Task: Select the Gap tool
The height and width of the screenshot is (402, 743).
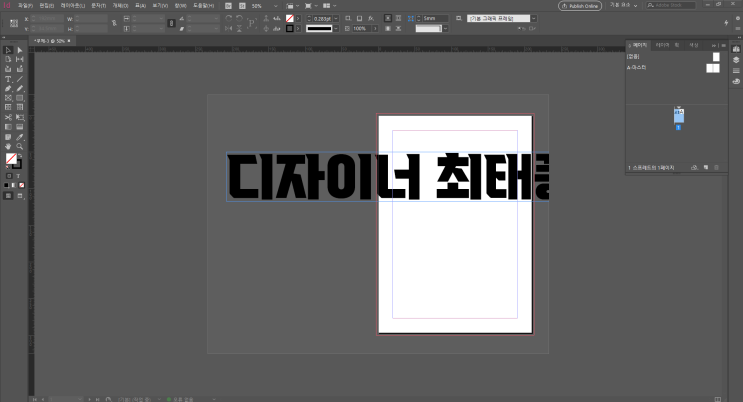Action: coord(19,59)
